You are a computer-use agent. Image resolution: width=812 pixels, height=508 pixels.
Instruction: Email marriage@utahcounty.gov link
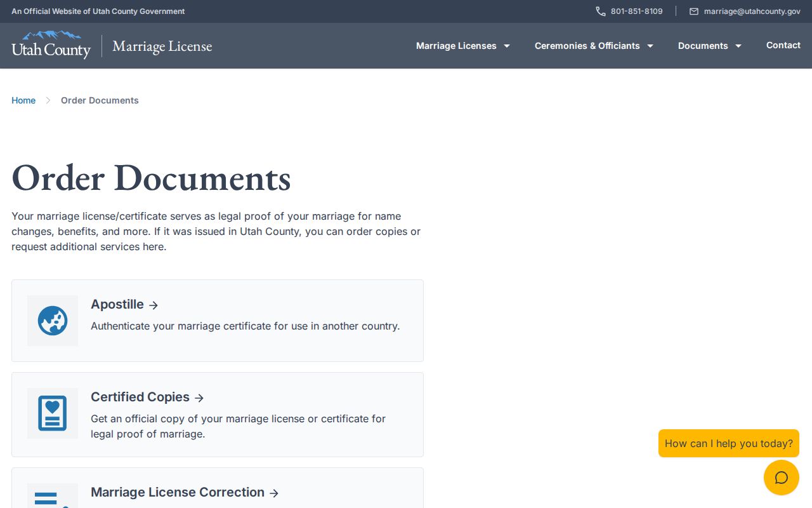point(752,11)
